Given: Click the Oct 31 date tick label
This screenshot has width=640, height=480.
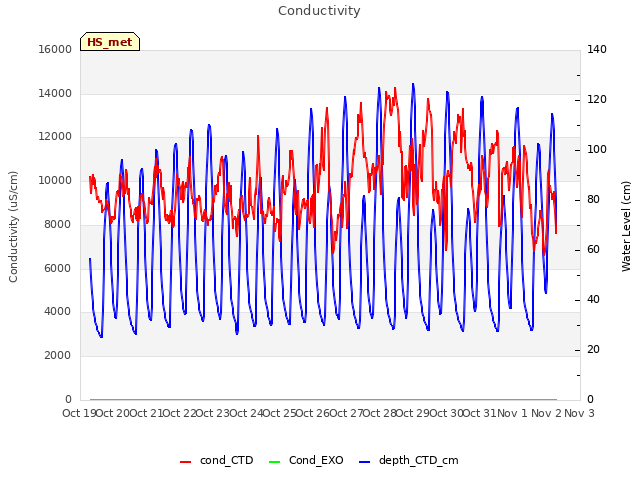Looking at the screenshot, I should click(x=480, y=413).
